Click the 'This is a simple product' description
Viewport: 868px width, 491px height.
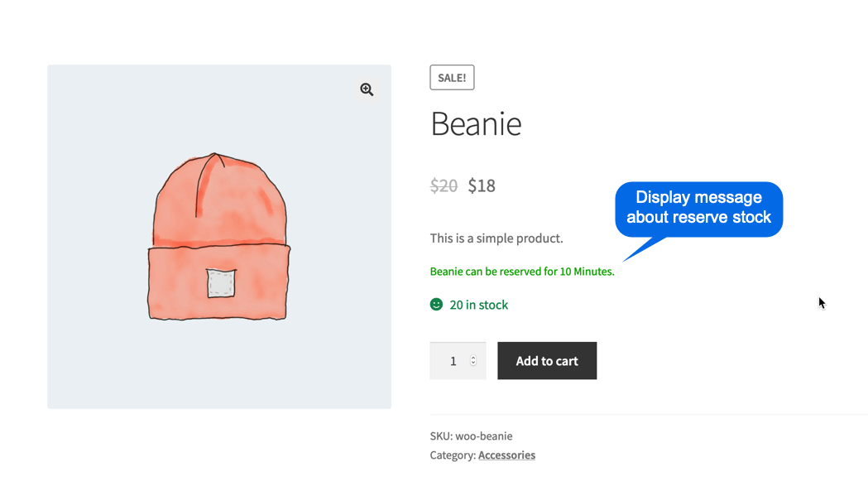pos(496,238)
